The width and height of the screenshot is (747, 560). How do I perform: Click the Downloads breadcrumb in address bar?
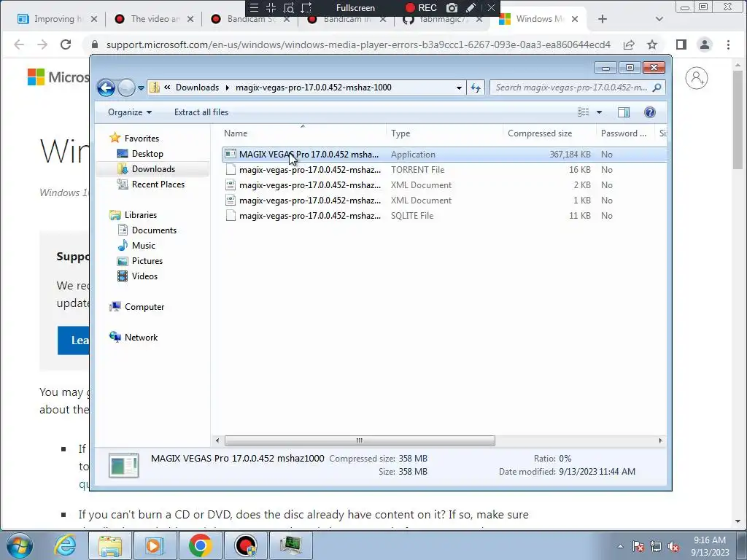tap(197, 87)
